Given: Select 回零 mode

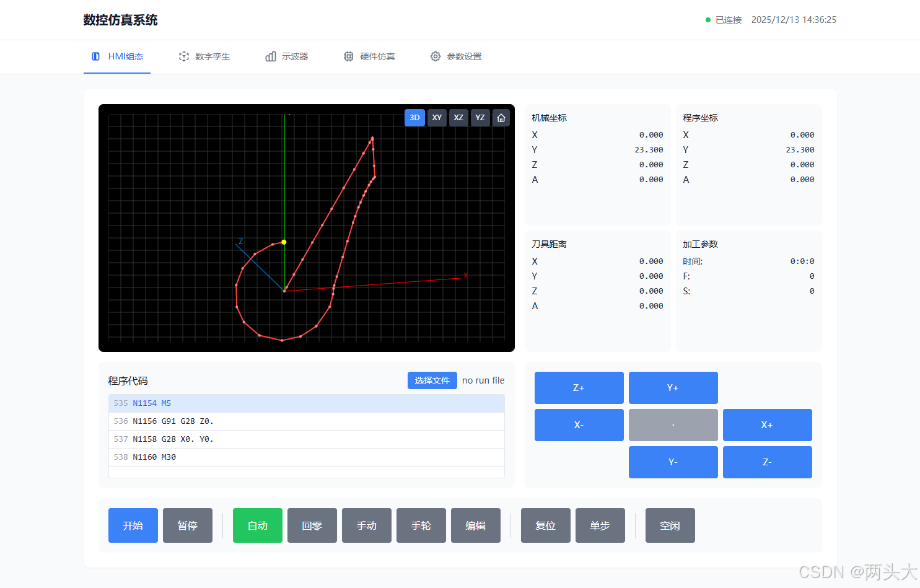Looking at the screenshot, I should [x=312, y=525].
